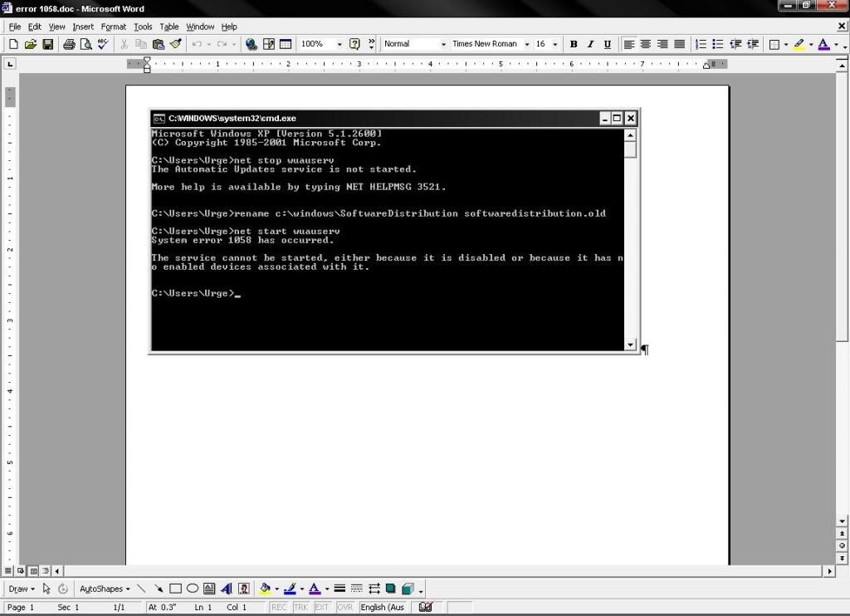The height and width of the screenshot is (616, 850).
Task: Set paragraph alignment to Align Left
Action: [x=629, y=45]
